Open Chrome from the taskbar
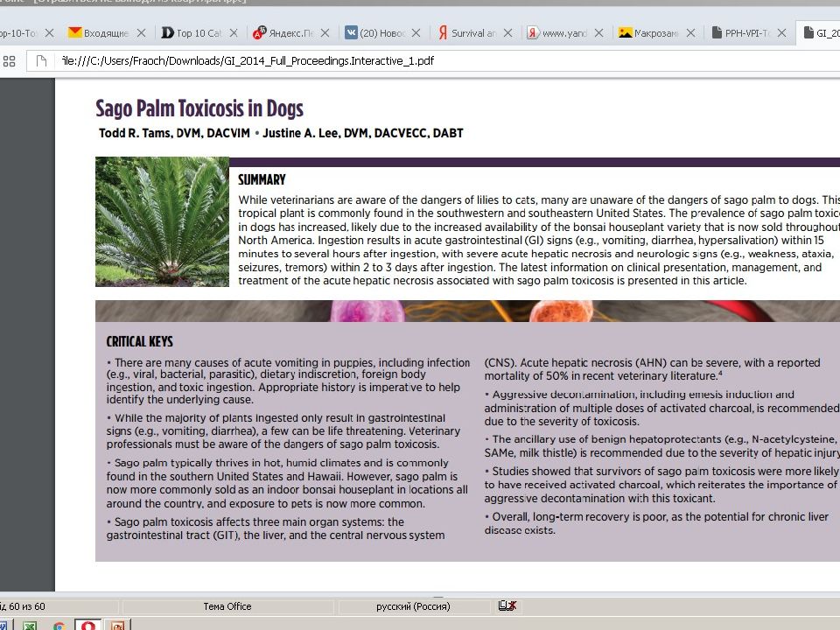Image resolution: width=840 pixels, height=630 pixels. point(59,625)
